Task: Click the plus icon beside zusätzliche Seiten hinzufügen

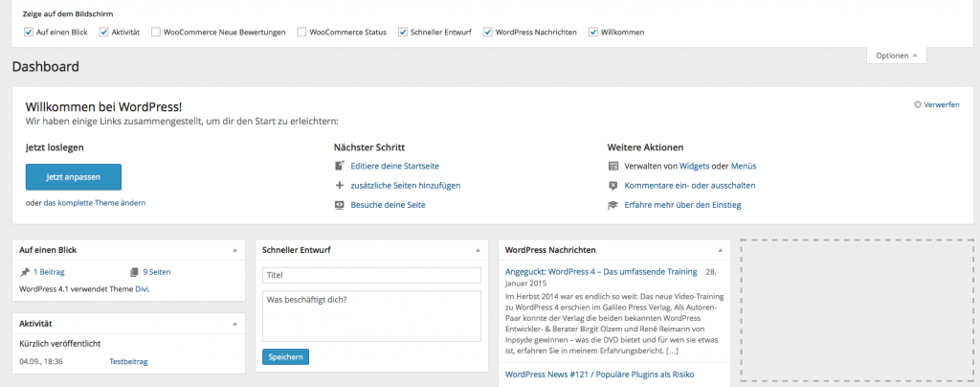Action: 340,185
